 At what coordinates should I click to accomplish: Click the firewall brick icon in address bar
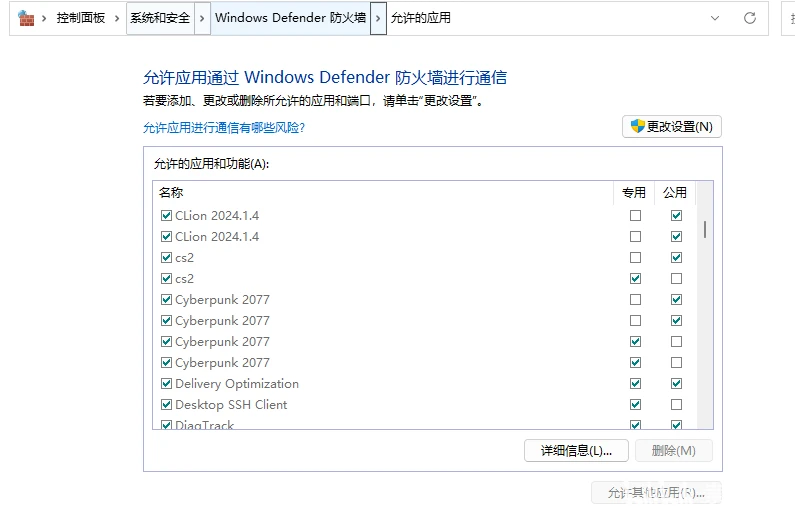click(25, 18)
